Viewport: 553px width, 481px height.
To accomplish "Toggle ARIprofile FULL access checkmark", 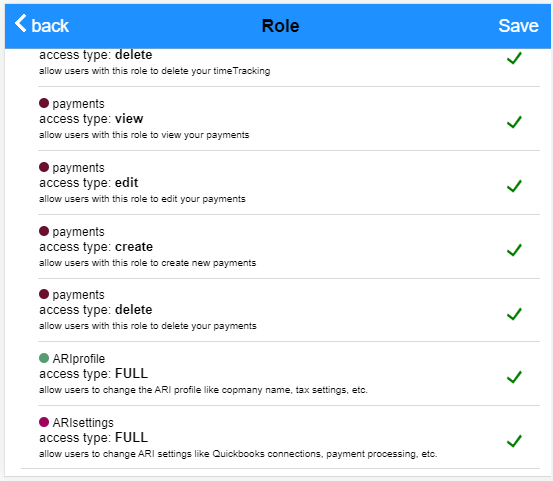I will [514, 377].
